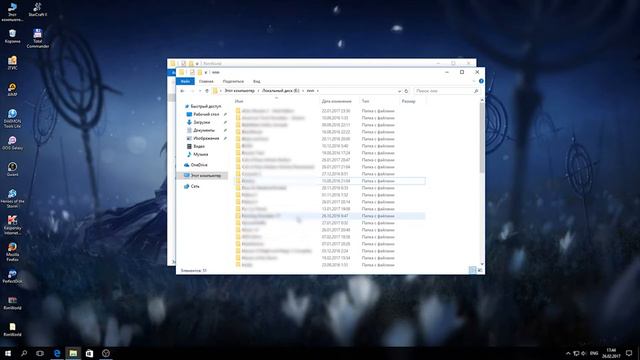
Task: Launch Microsoft Edge from the taskbar
Action: [x=57, y=353]
